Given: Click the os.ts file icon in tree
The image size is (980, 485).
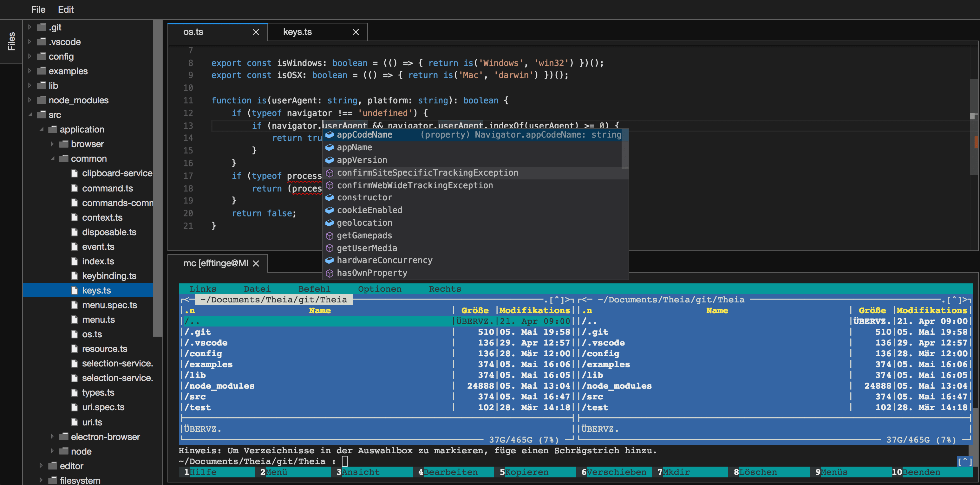Looking at the screenshot, I should [x=75, y=334].
